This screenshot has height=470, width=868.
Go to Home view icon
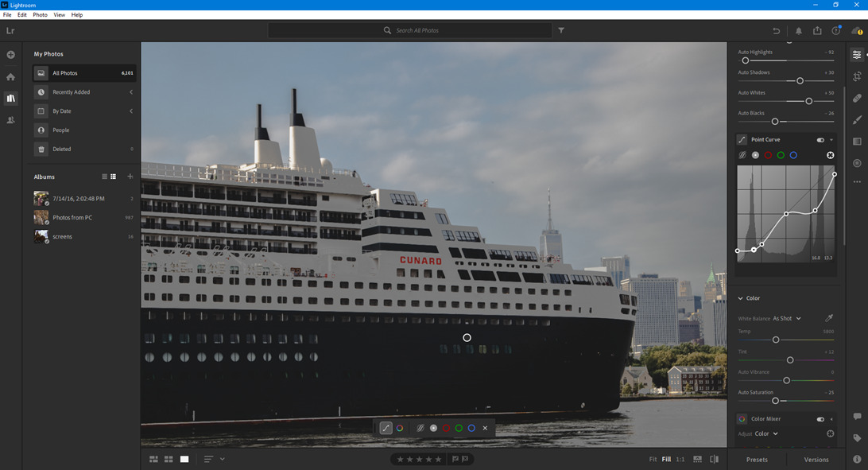(10, 77)
